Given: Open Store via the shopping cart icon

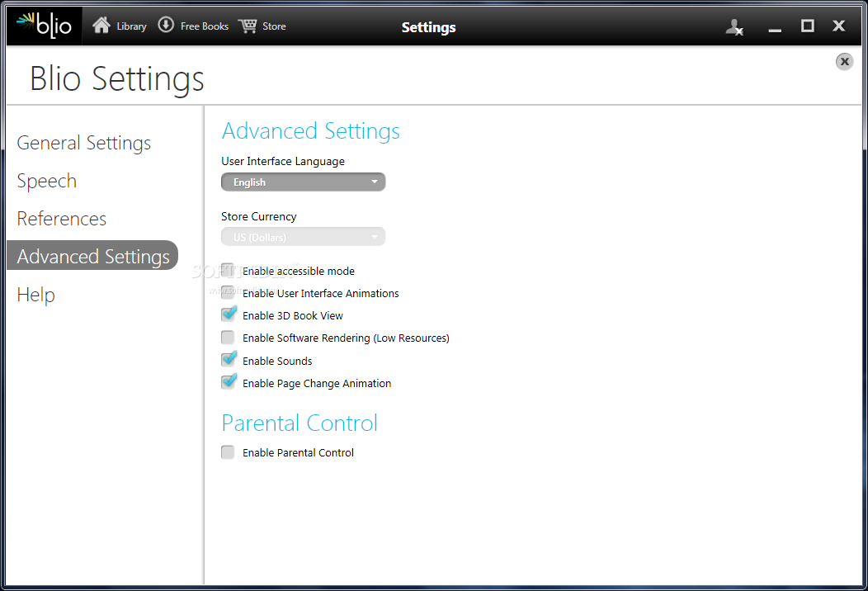Looking at the screenshot, I should tap(248, 26).
